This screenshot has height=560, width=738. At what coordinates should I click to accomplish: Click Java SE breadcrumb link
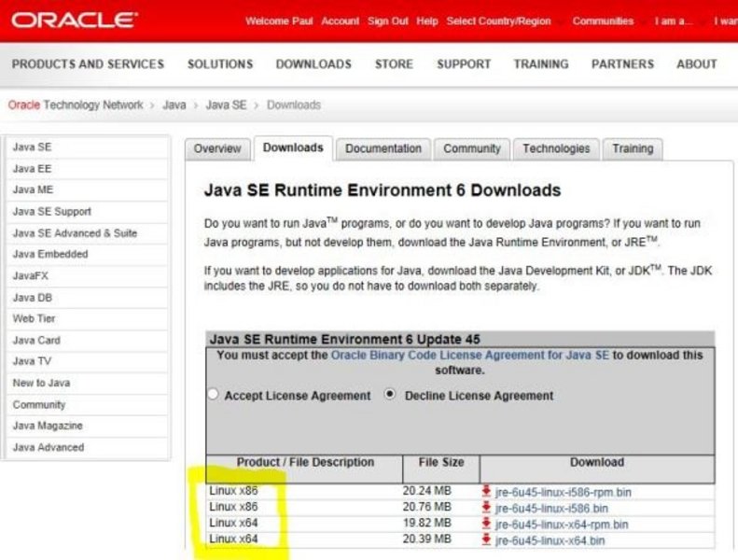226,105
